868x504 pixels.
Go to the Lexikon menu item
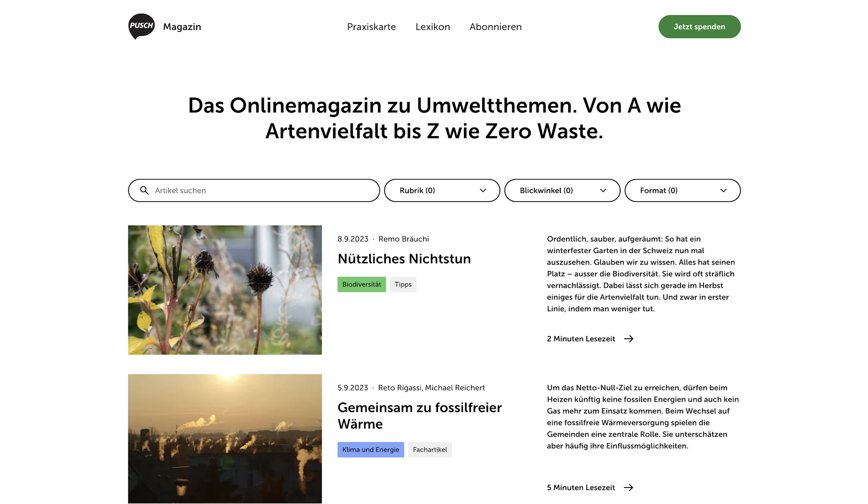tap(433, 27)
